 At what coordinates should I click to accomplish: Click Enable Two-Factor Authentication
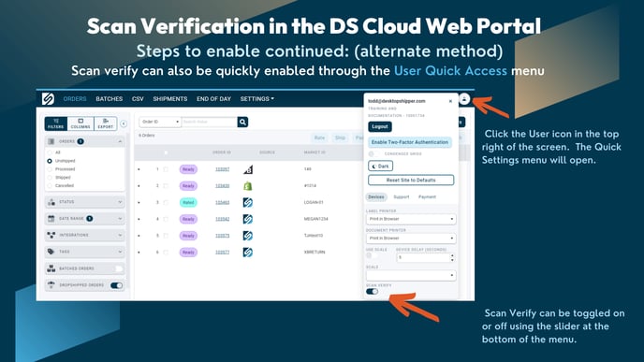410,142
